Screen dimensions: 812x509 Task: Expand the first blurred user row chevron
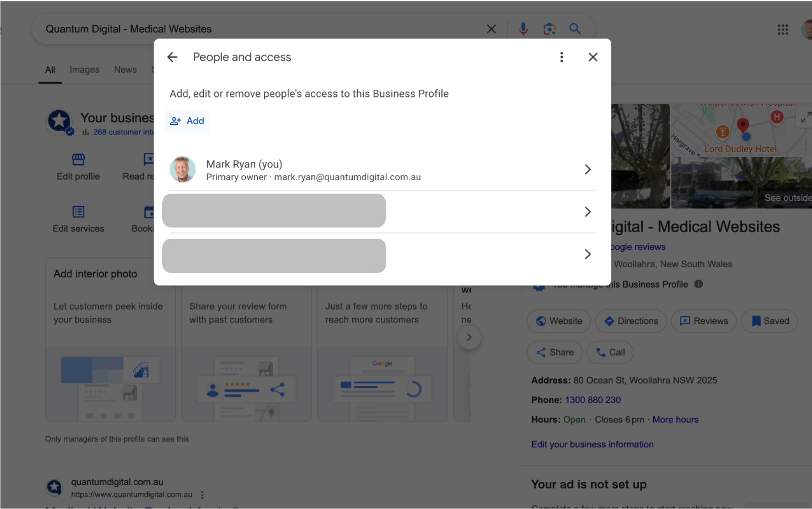[588, 212]
